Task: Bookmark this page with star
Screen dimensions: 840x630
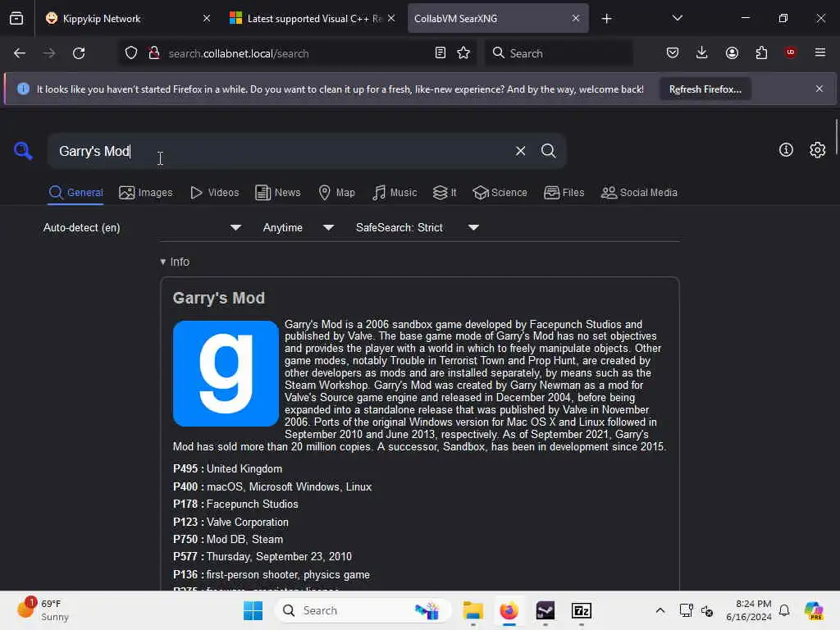Action: coord(463,53)
